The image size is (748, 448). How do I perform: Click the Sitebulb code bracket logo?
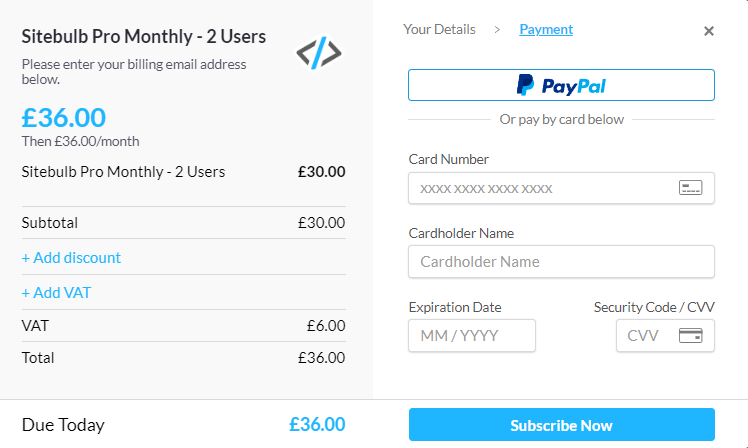point(319,52)
